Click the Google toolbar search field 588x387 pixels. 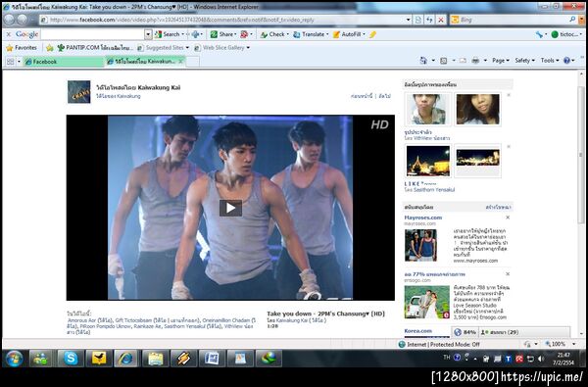93,34
